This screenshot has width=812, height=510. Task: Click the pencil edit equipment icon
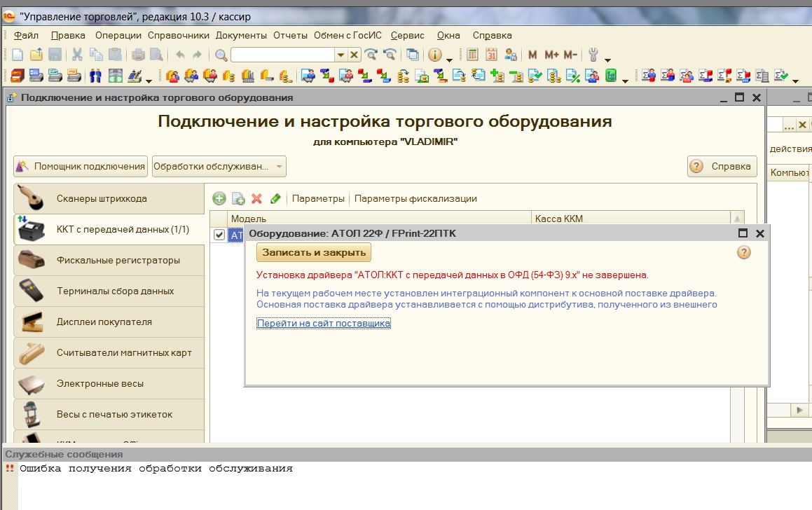pyautogui.click(x=275, y=199)
